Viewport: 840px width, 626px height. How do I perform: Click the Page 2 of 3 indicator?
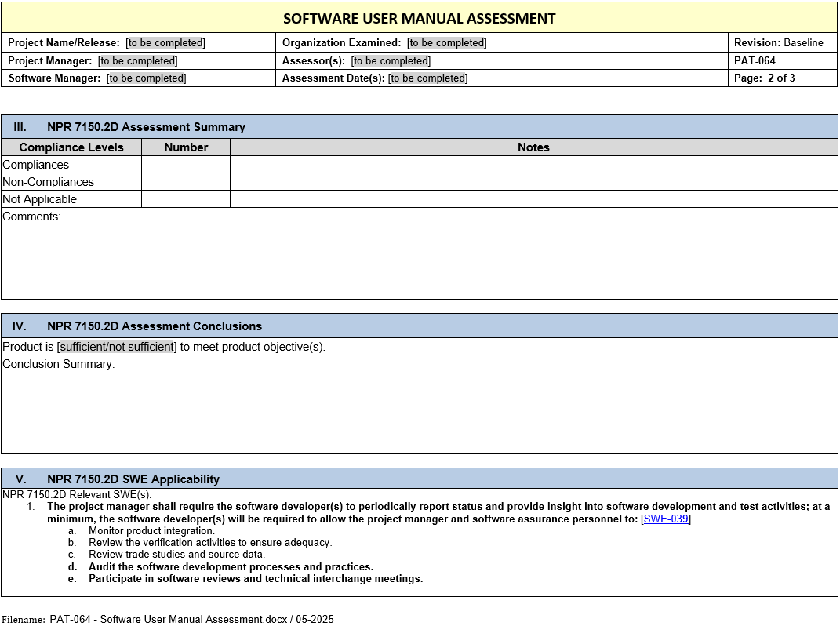click(765, 78)
